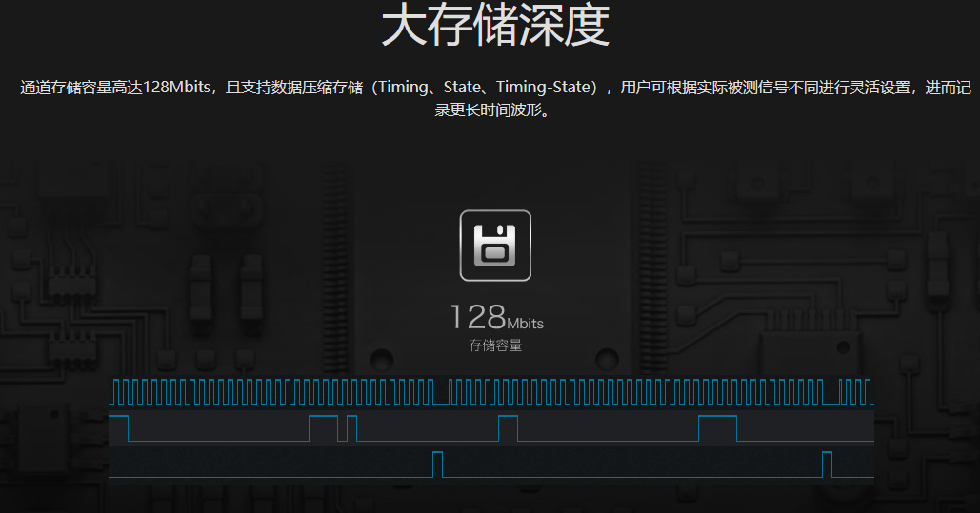
Task: Click the 128Mbits capacity value
Action: [497, 318]
